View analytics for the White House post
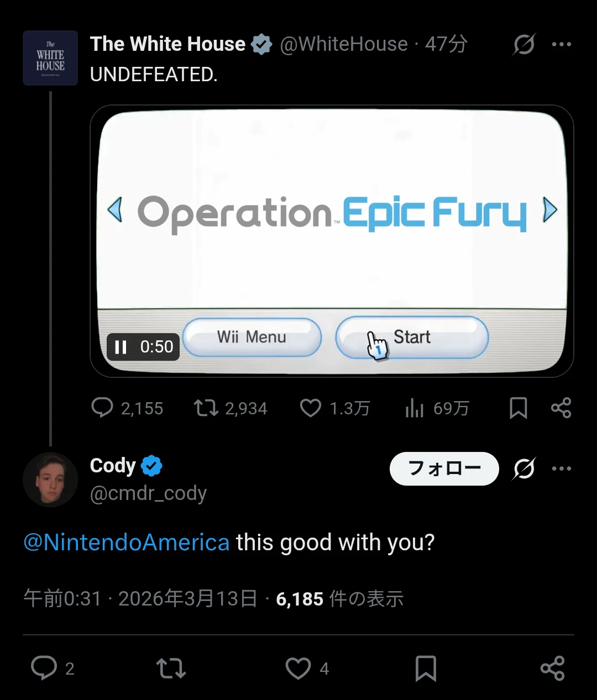Viewport: 597px width, 700px height. tap(415, 408)
